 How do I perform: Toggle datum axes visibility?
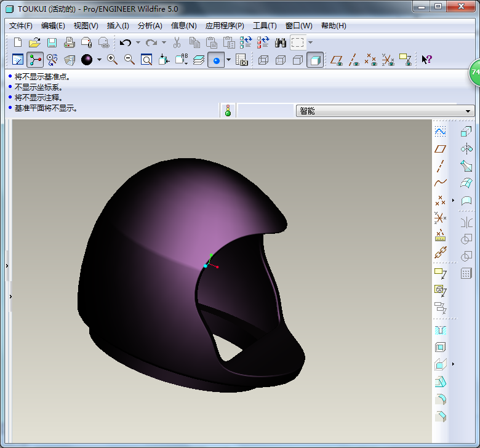[354, 60]
